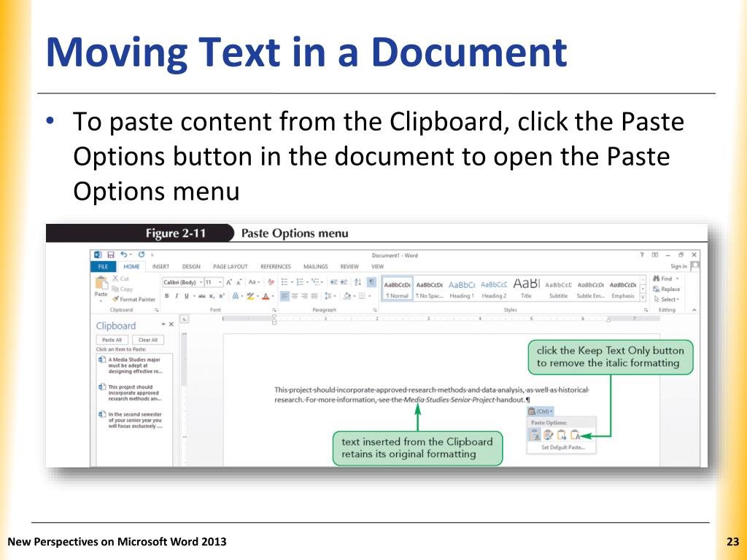747x560 pixels.
Task: Close the Clipboard task pane
Action: [x=171, y=324]
